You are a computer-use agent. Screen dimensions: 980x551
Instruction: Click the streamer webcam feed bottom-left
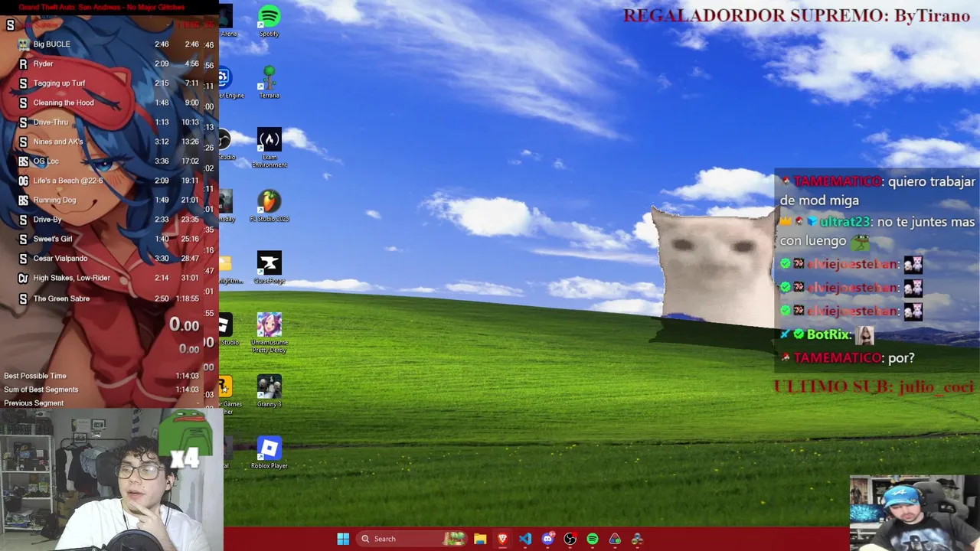pyautogui.click(x=111, y=480)
